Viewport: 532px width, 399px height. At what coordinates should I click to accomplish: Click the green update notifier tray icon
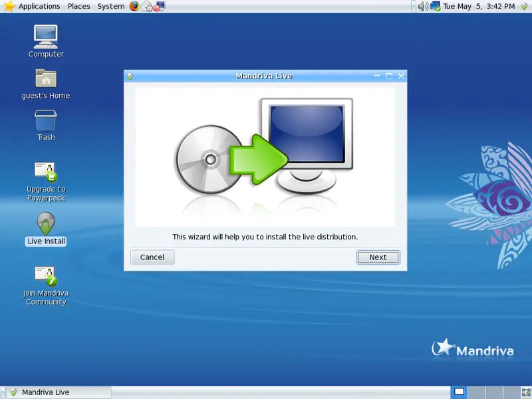click(x=524, y=6)
